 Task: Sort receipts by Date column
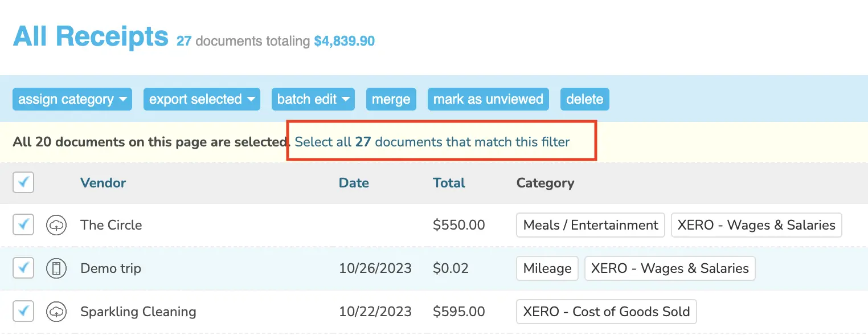pos(354,183)
